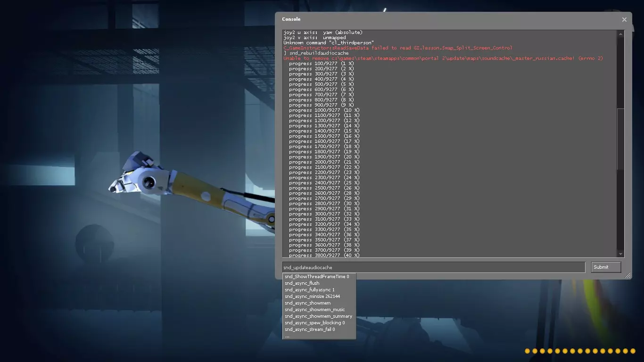Click the "progress 500/9277" line
Image resolution: width=644 pixels, height=362 pixels.
[322, 84]
